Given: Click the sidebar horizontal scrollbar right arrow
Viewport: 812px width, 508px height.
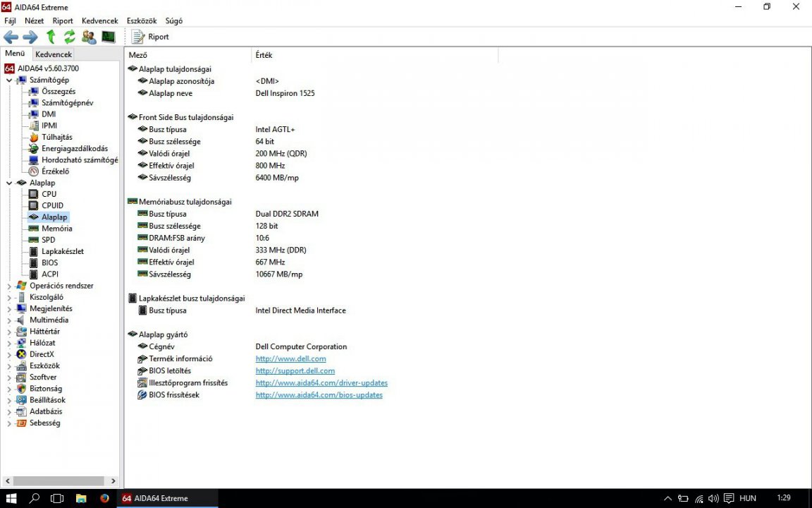Looking at the screenshot, I should click(x=113, y=481).
